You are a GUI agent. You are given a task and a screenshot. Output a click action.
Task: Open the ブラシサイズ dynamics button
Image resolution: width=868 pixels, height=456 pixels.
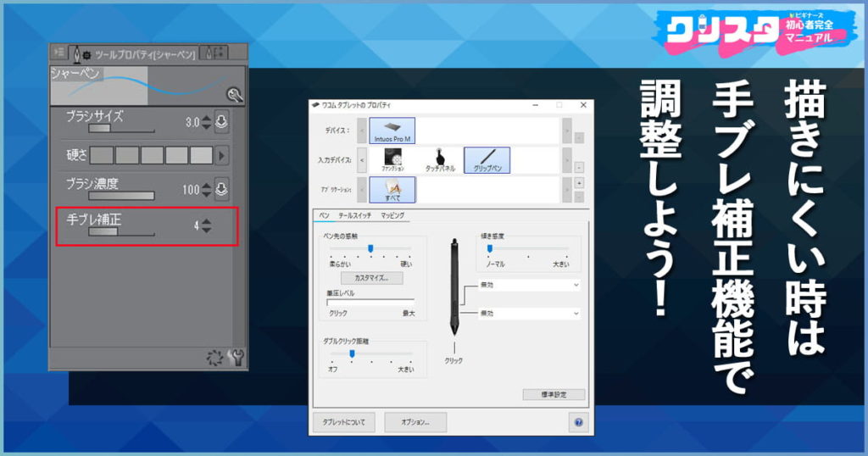coord(221,122)
